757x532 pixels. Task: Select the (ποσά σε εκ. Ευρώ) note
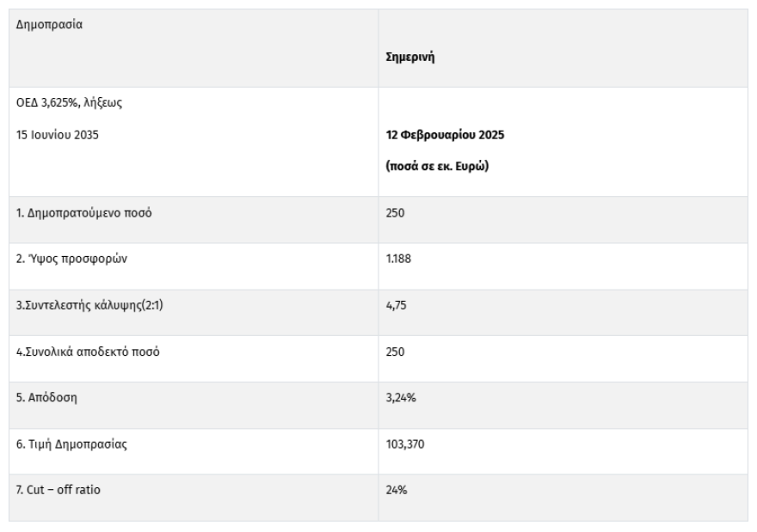[438, 166]
